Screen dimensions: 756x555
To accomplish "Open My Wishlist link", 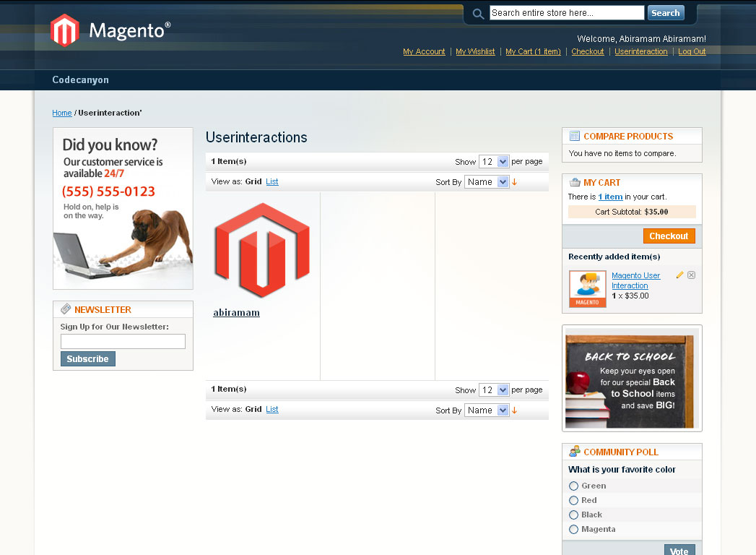I will (475, 51).
